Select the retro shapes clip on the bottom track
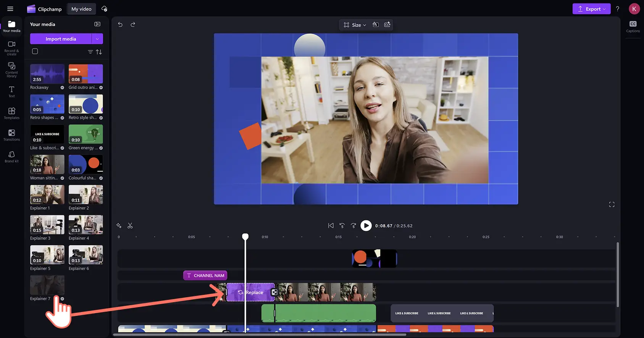The height and width of the screenshot is (338, 644). (x=302, y=329)
